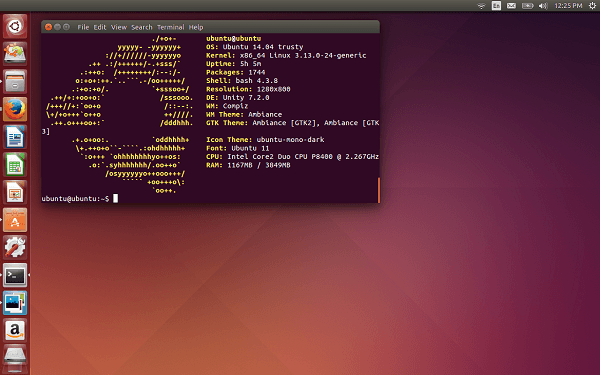600x375 pixels.
Task: Open LibreOffice Writer from launcher
Action: point(15,137)
